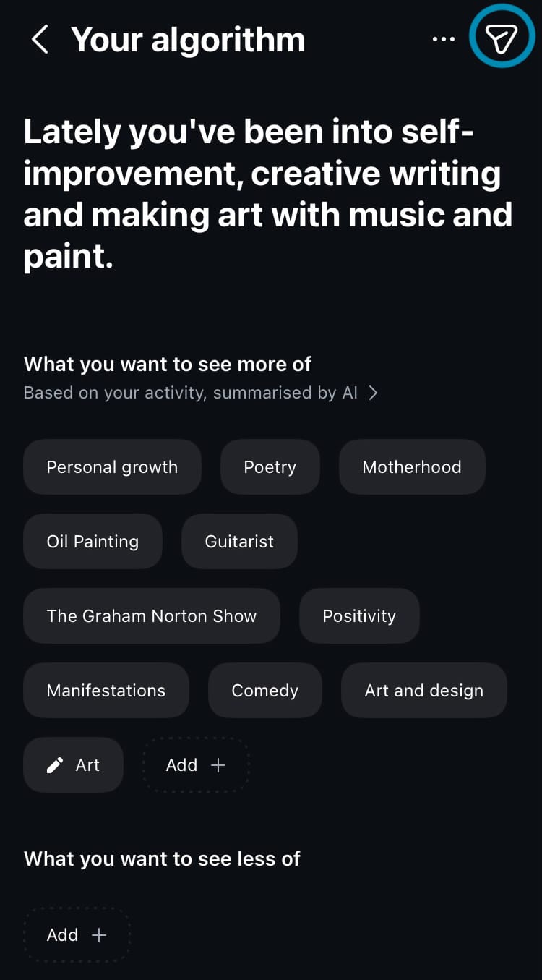Tap the Manifestations chip
Screen dimensions: 542x980
tap(106, 691)
